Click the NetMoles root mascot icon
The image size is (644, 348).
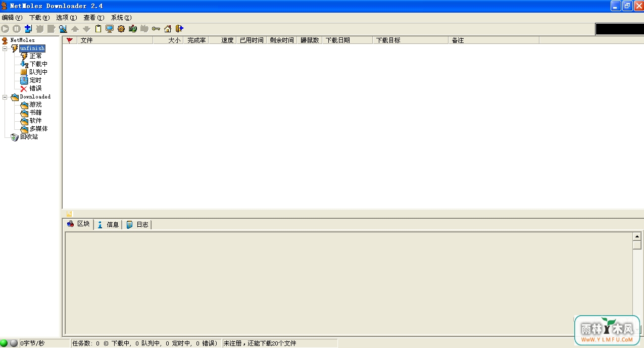click(x=5, y=40)
